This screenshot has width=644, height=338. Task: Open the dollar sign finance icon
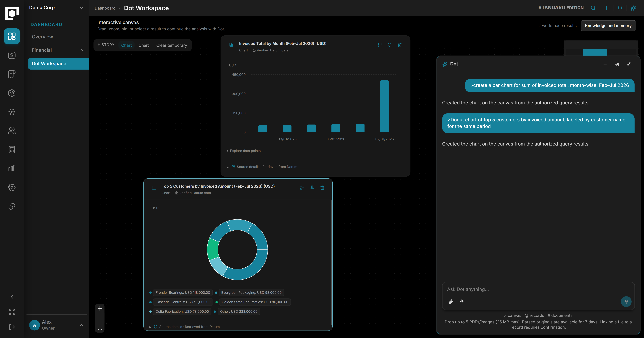[x=12, y=55]
